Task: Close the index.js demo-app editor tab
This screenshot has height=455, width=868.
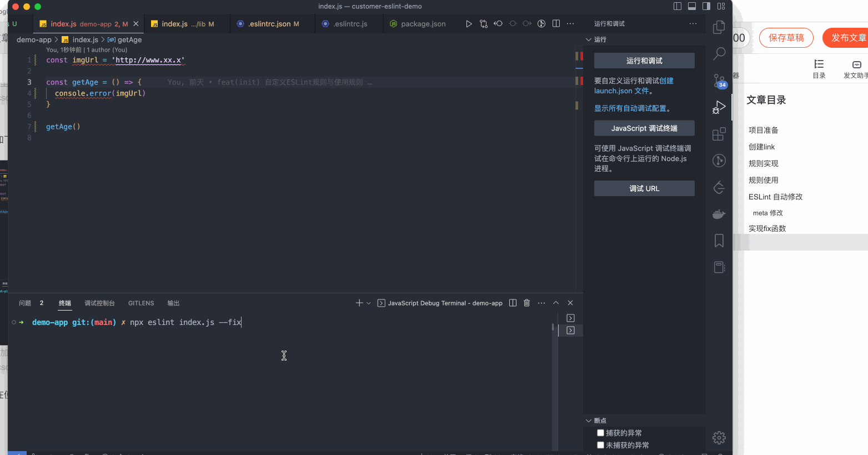Action: [136, 24]
